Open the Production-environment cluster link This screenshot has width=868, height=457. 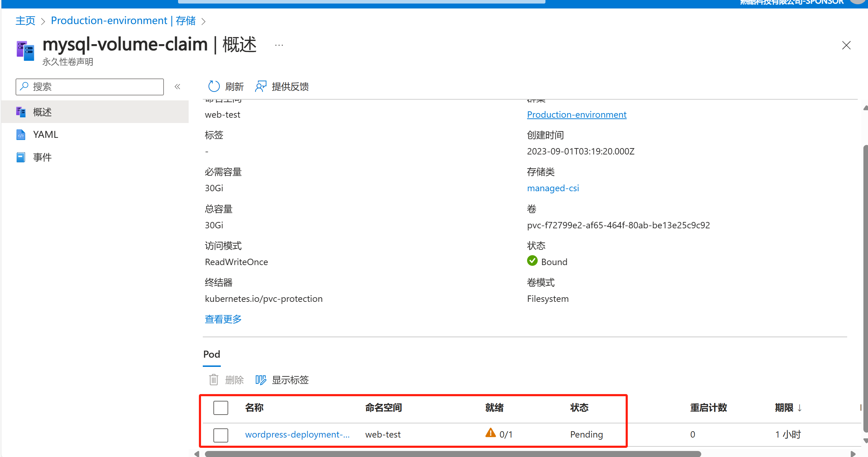[x=577, y=115]
